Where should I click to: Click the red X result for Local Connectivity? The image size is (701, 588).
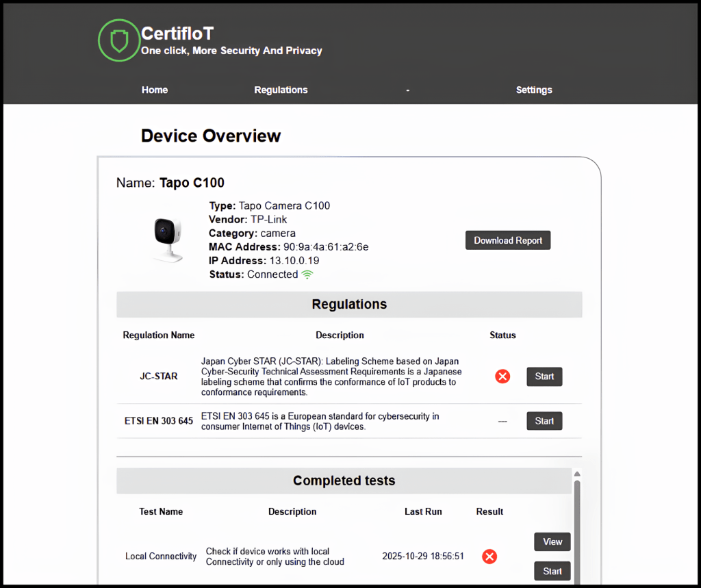pos(489,557)
